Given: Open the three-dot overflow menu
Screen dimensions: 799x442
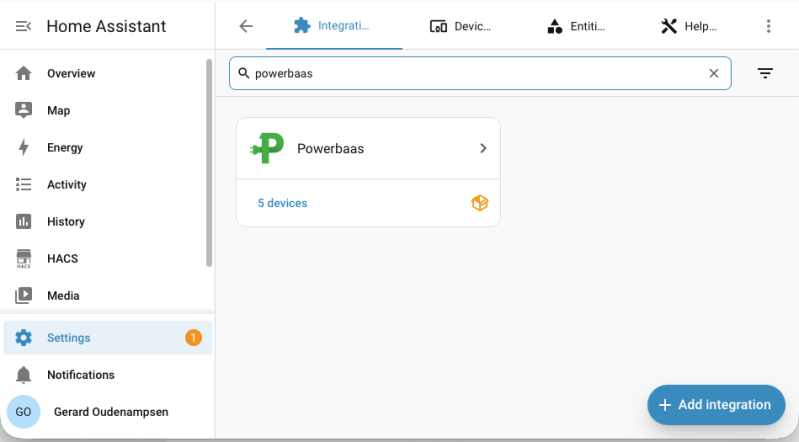Looking at the screenshot, I should 768,26.
